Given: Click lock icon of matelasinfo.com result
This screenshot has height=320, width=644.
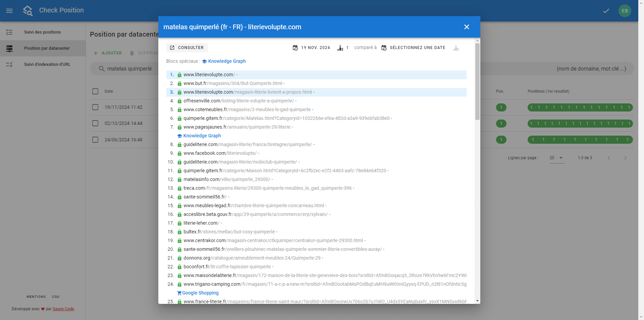Looking at the screenshot, I should coord(179,180).
